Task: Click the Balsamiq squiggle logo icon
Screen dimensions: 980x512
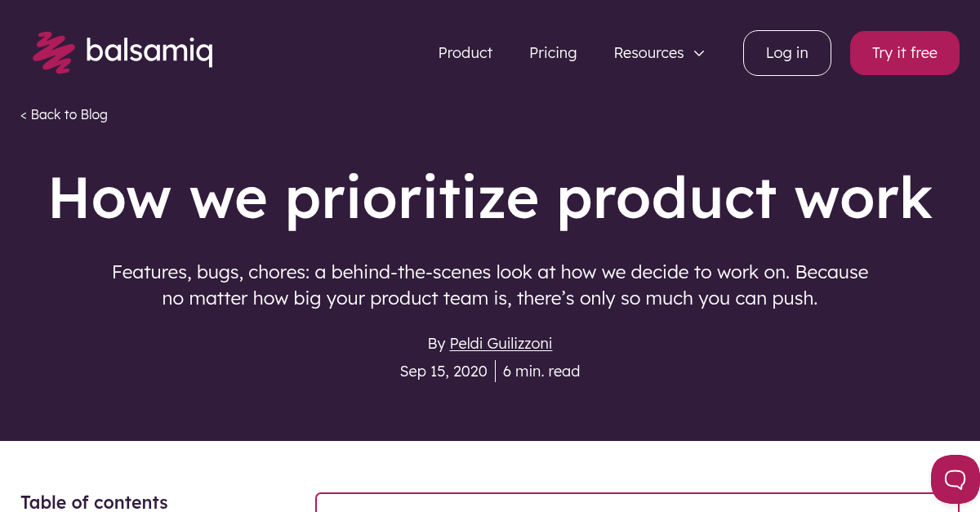Action: (53, 52)
